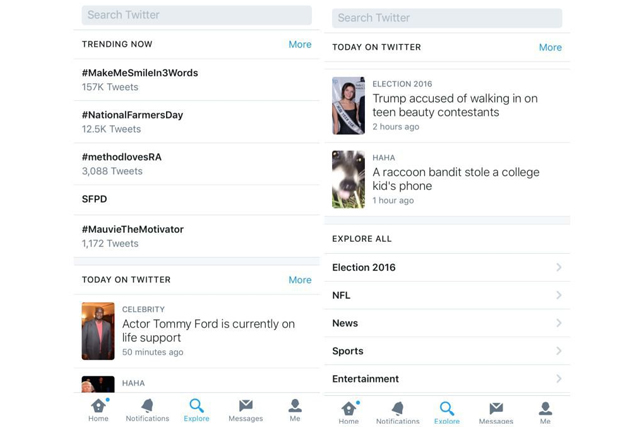Select Election 2016 label in Explore All
The width and height of the screenshot is (642, 427).
[364, 267]
